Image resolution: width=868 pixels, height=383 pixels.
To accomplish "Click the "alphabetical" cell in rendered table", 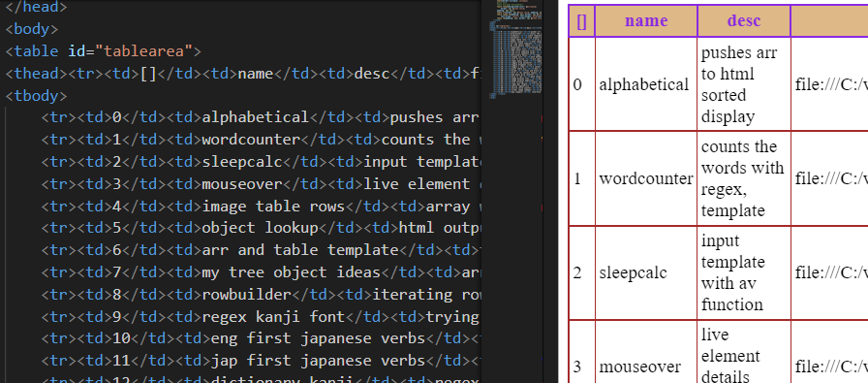I will pyautogui.click(x=646, y=84).
